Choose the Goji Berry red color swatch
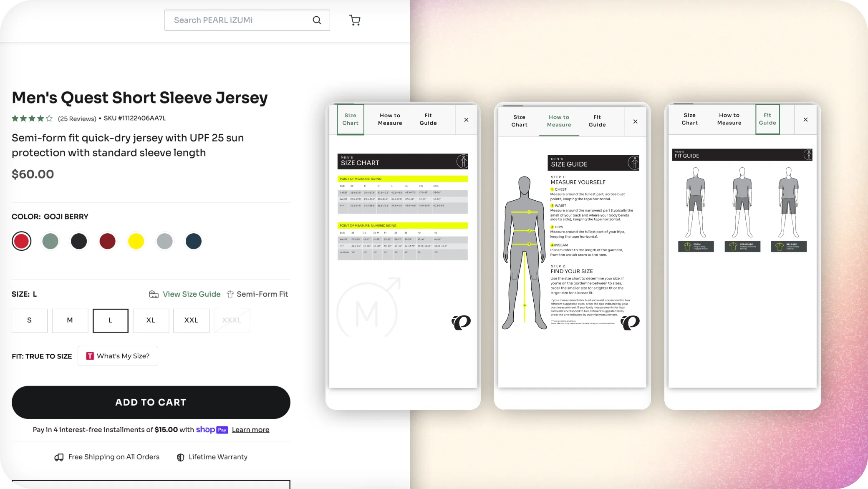Viewport: 868px width, 489px height. coord(21,241)
